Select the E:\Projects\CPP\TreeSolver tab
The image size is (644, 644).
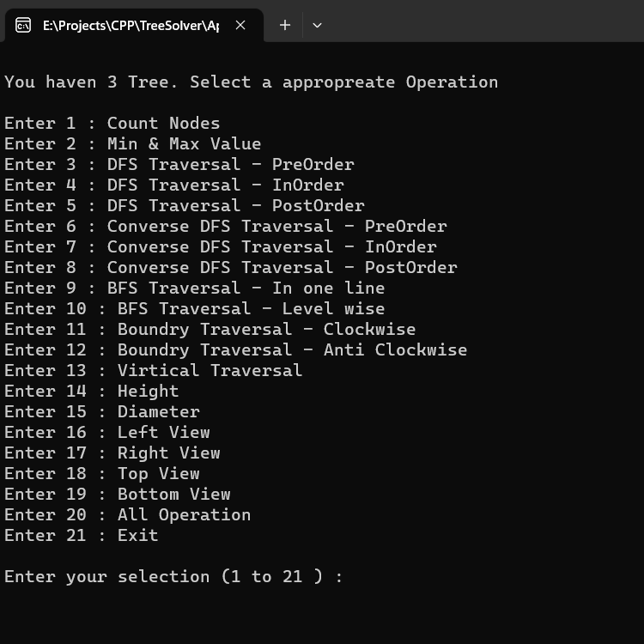[132, 26]
